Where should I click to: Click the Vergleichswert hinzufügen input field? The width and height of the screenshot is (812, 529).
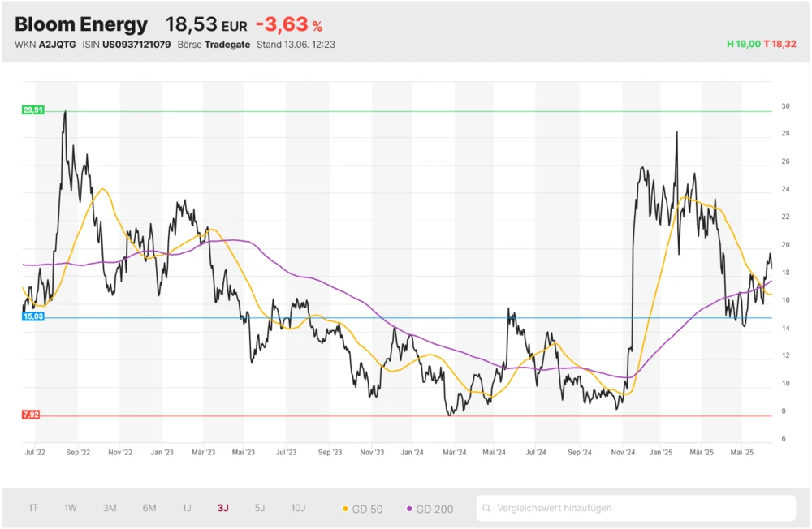coord(641,509)
